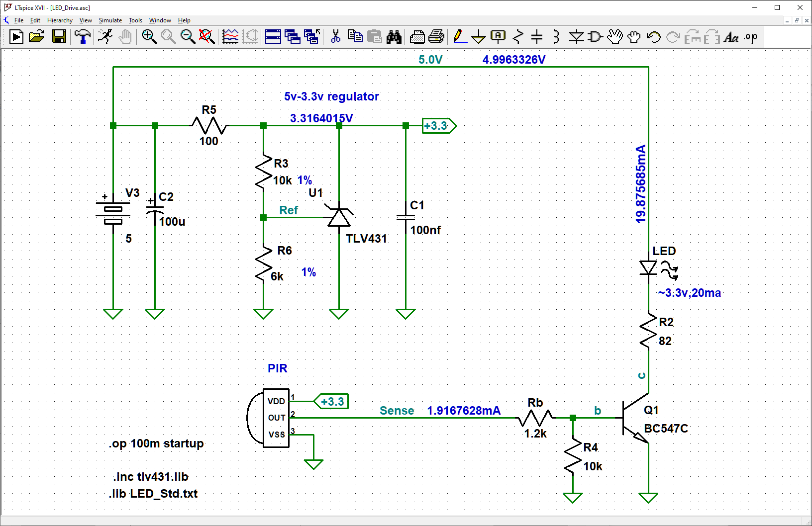The image size is (812, 526).
Task: Place an Inductor from toolbar
Action: (x=556, y=37)
